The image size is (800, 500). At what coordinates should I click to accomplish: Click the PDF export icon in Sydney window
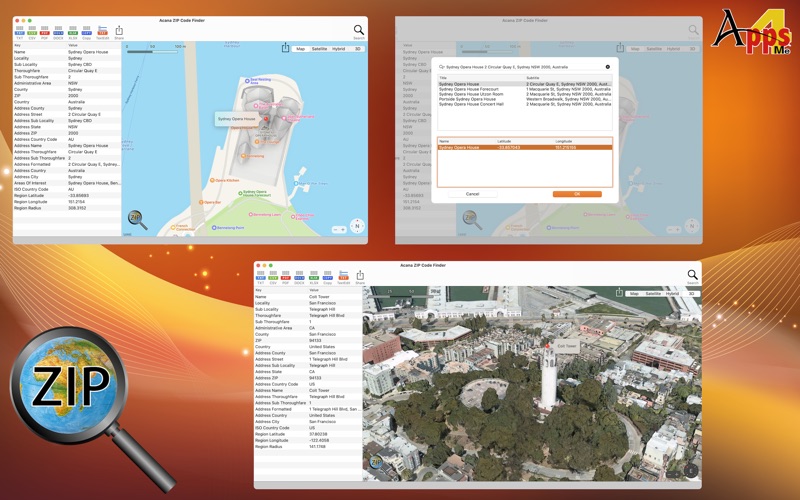tap(46, 33)
